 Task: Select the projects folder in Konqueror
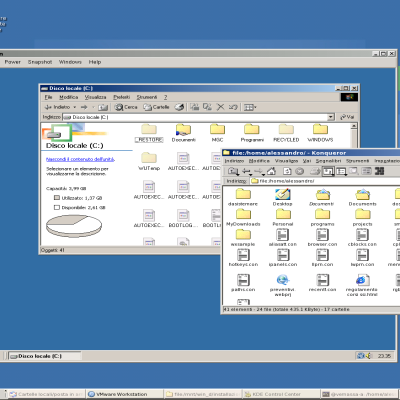pyautogui.click(x=362, y=218)
